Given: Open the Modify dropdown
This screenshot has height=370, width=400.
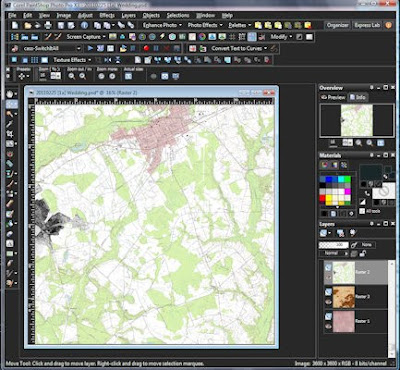Looking at the screenshot, I should click(x=281, y=37).
